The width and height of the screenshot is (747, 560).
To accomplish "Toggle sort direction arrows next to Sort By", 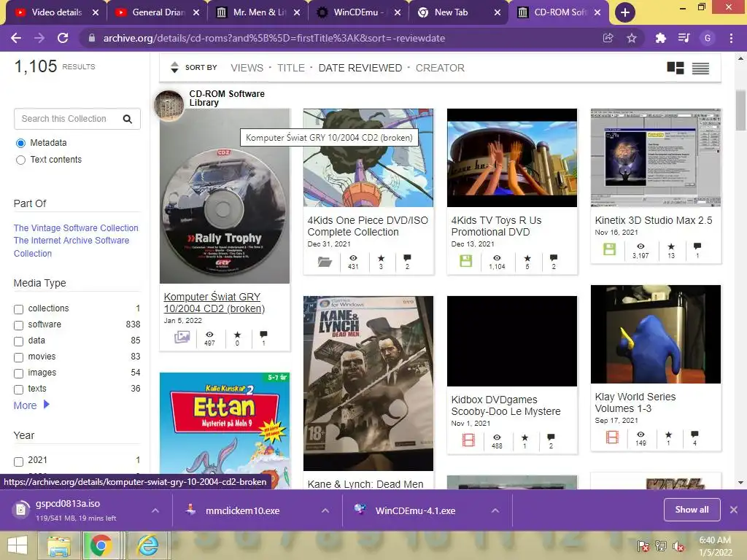I will click(174, 68).
